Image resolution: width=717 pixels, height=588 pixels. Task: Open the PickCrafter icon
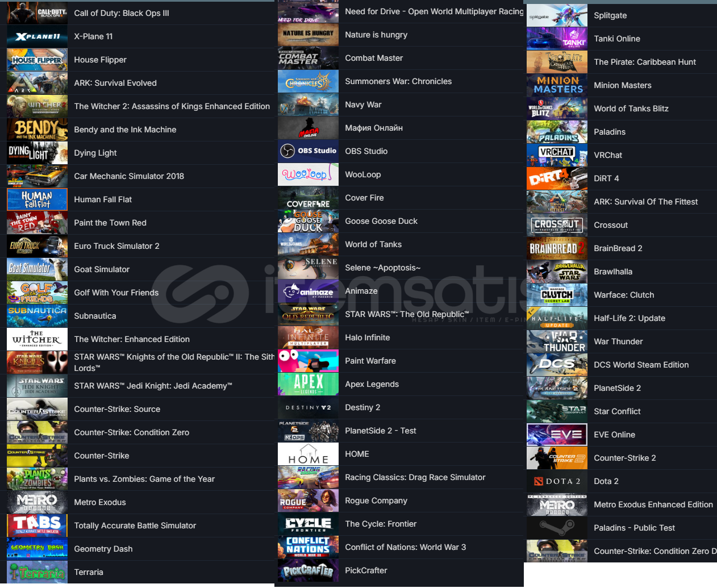[308, 570]
